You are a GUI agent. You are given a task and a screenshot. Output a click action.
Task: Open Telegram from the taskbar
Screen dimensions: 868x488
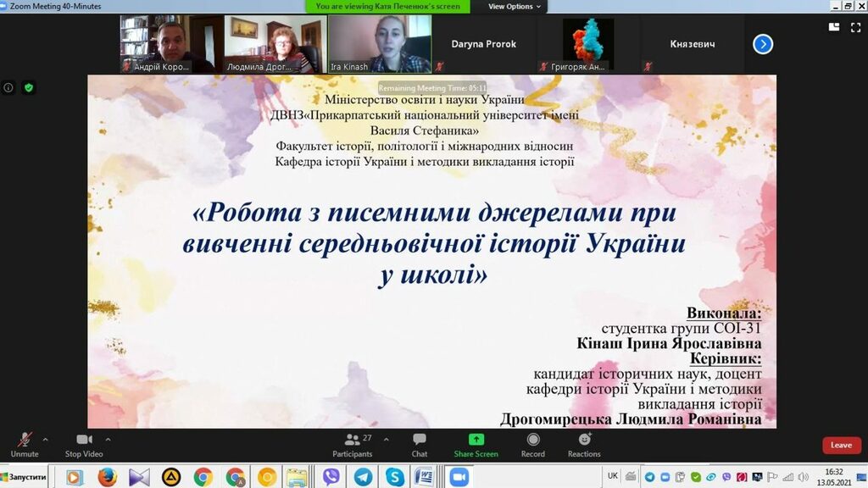pyautogui.click(x=363, y=477)
